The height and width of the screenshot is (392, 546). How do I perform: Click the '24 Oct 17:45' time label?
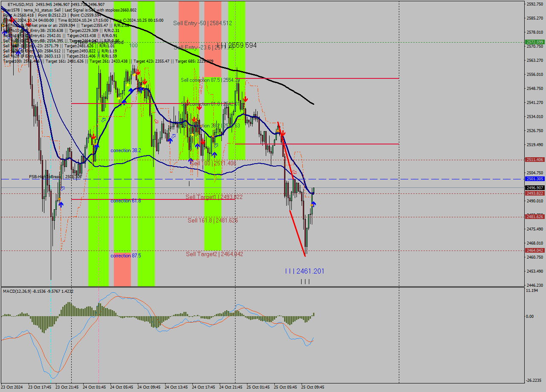pos(203,387)
